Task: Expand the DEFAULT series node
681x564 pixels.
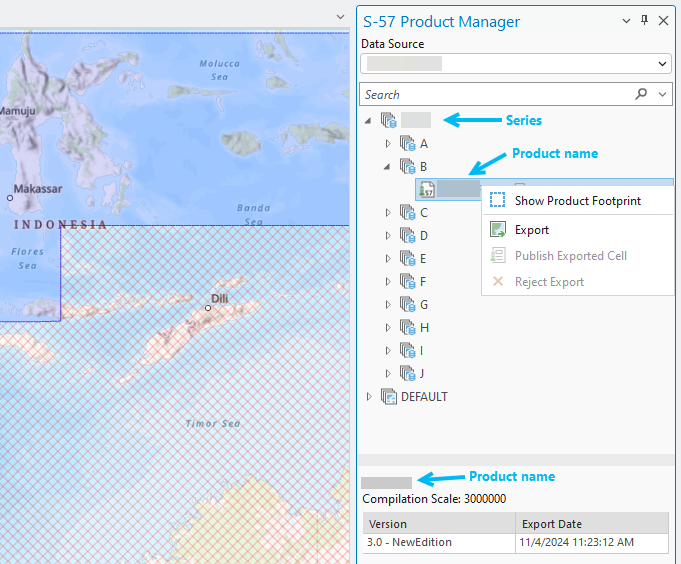Action: tap(369, 397)
